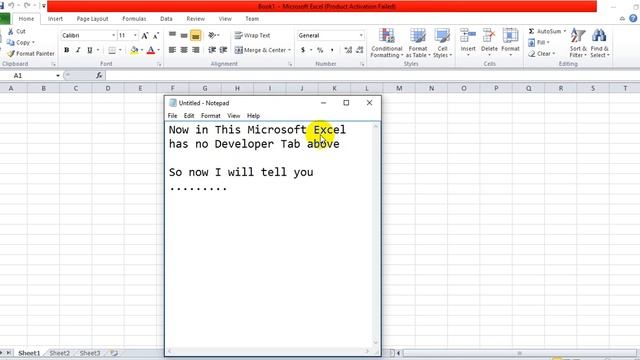This screenshot has width=640, height=360.
Task: Open Notepad's Format menu
Action: point(211,116)
